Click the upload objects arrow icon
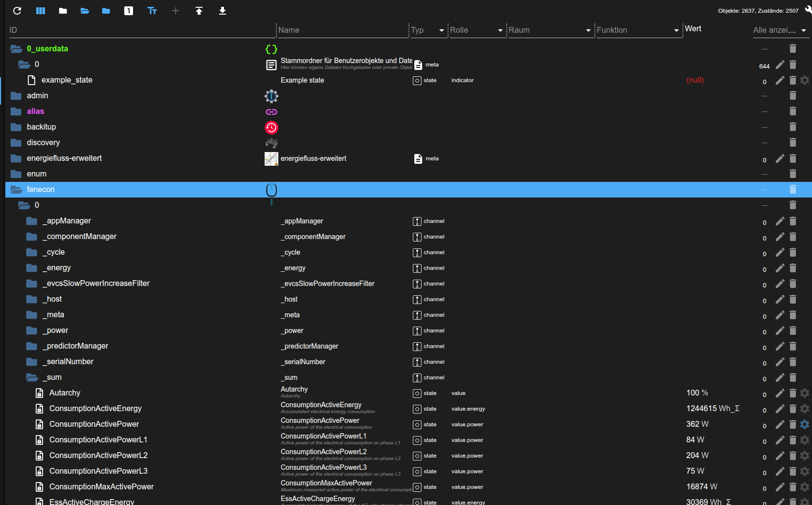The height and width of the screenshot is (505, 812). (x=199, y=11)
